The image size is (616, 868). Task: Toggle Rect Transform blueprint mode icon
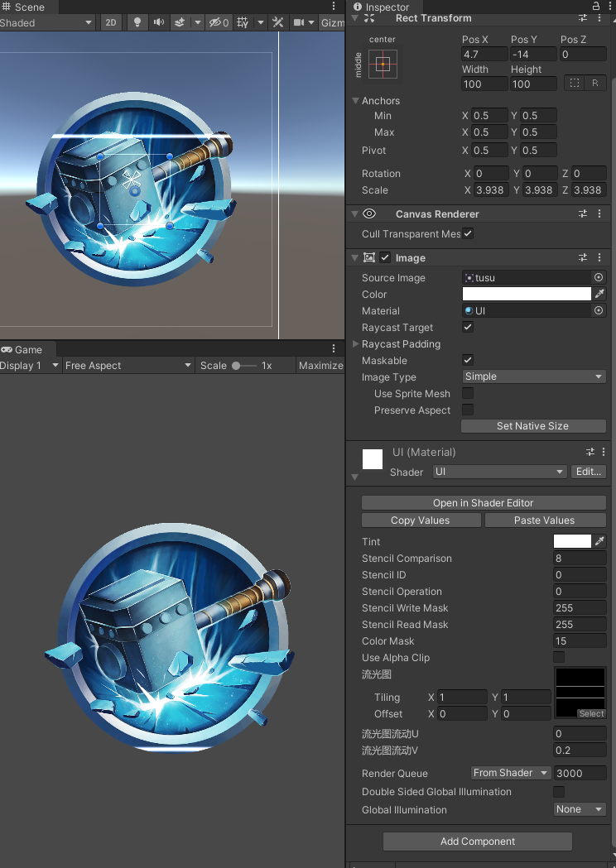(574, 83)
